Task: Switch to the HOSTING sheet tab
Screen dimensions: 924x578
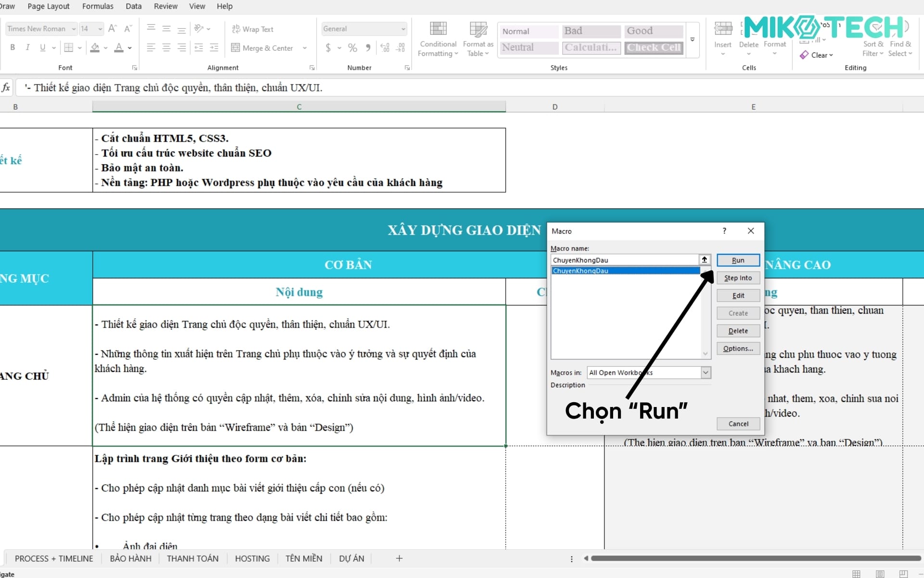Action: point(252,558)
